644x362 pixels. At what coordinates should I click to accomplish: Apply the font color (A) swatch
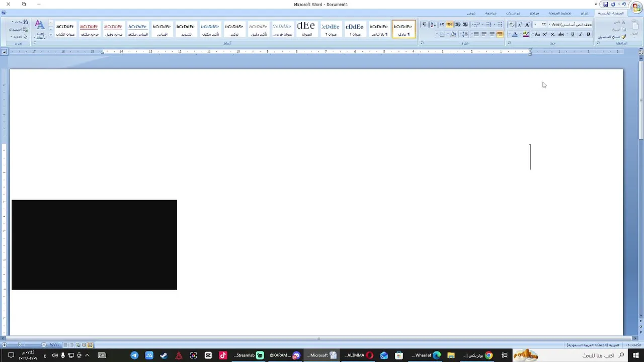515,34
